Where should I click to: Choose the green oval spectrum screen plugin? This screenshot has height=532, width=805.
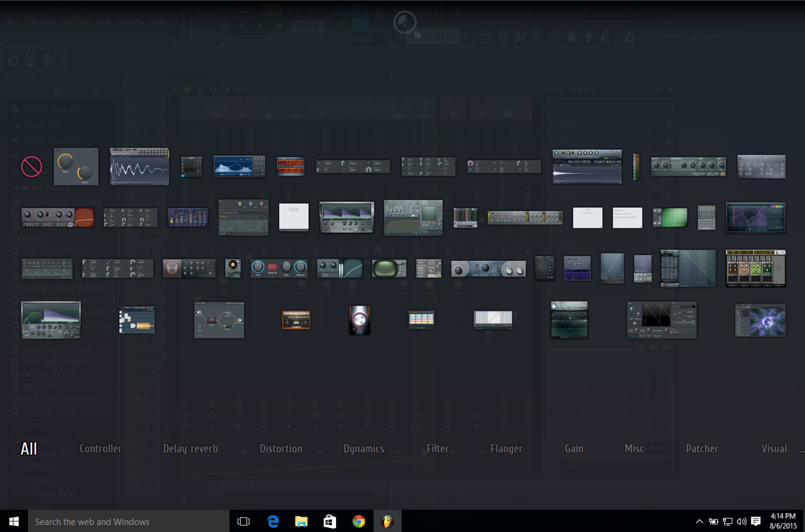[x=389, y=269]
